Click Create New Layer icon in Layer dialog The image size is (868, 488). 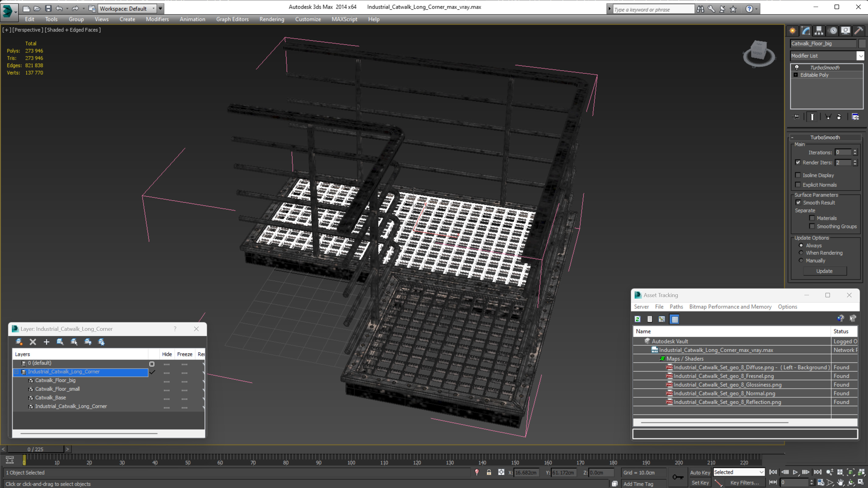tap(19, 342)
